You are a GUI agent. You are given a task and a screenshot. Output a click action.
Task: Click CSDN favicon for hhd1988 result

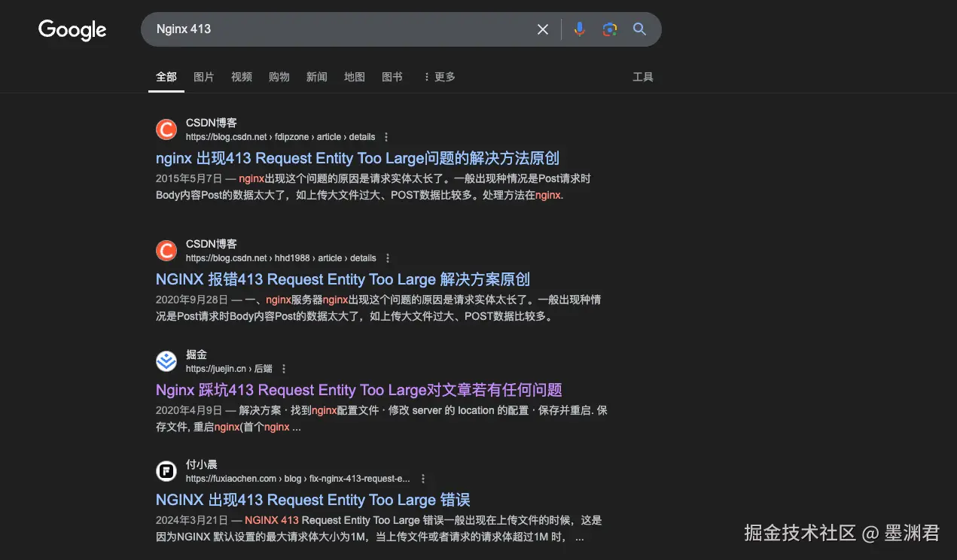[x=166, y=251]
